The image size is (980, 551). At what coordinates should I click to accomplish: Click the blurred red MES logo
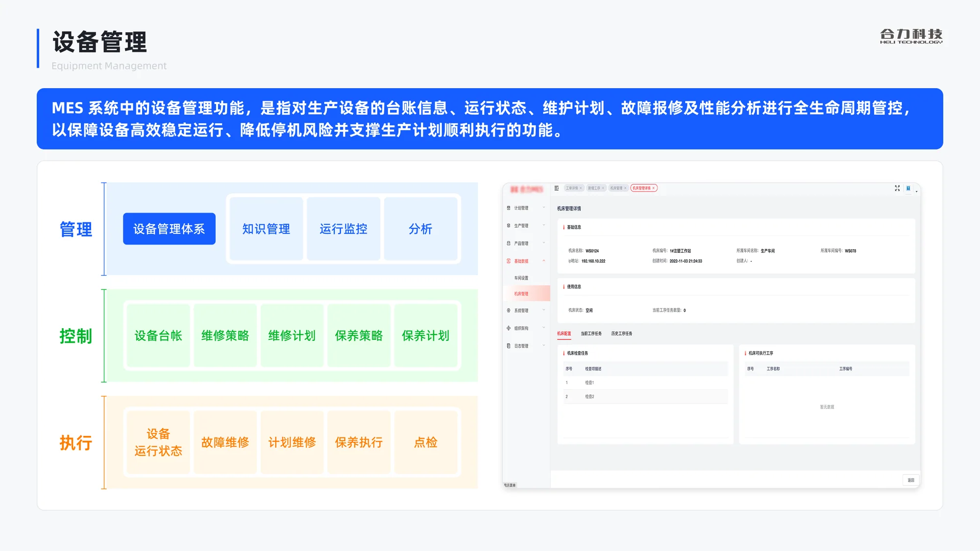[x=527, y=190]
